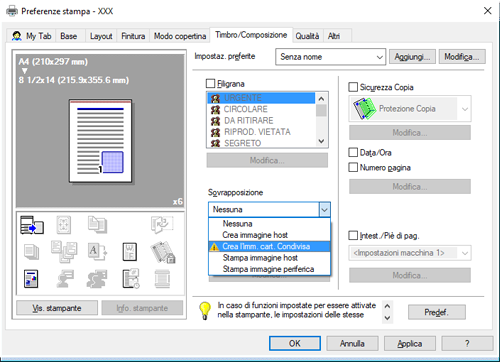Click the URGENTE stamp icon
Viewport: 500px width, 362px height.
click(x=215, y=98)
